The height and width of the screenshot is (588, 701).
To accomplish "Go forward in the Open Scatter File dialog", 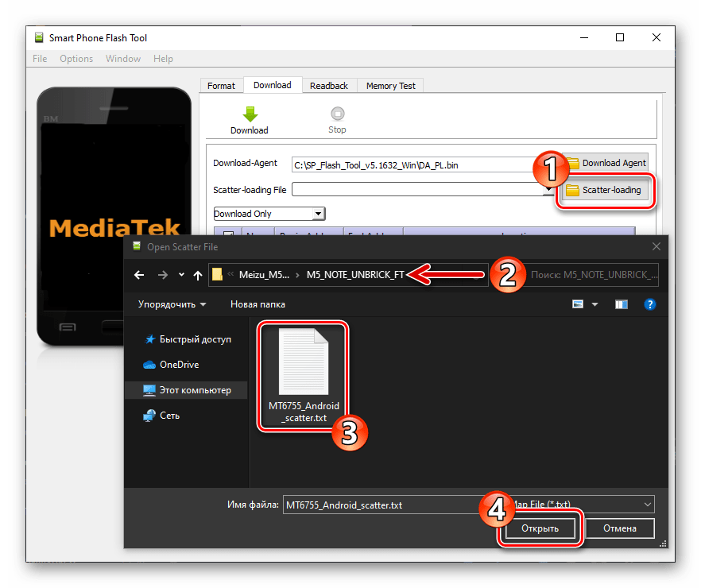I will coord(163,275).
